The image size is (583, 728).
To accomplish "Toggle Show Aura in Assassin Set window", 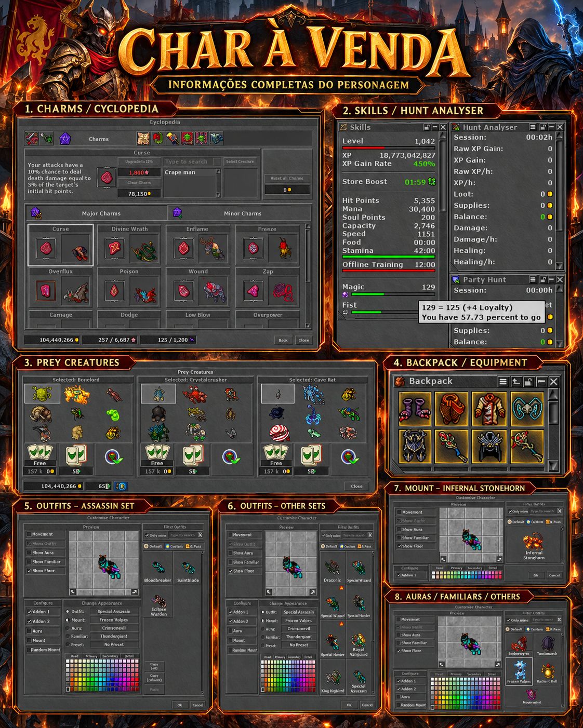I will click(30, 552).
